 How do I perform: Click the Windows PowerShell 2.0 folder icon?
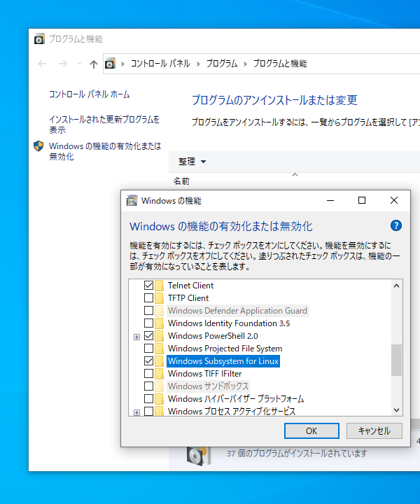[159, 336]
